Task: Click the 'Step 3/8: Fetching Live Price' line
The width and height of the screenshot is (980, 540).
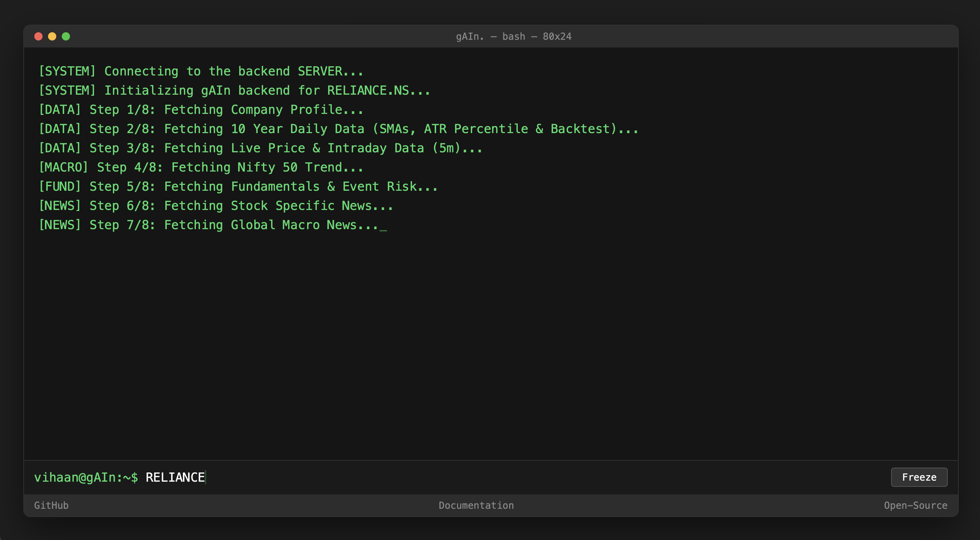Action: (x=260, y=148)
